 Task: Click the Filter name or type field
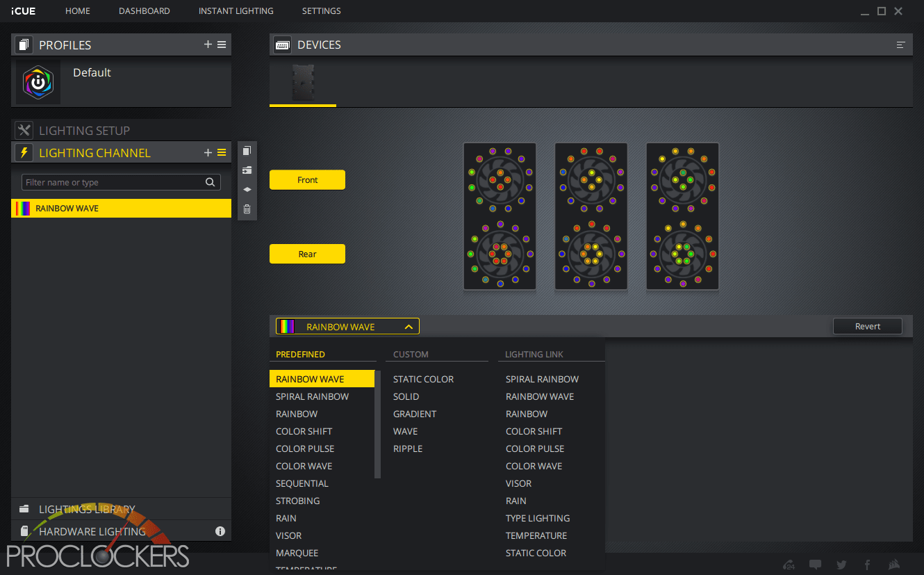tap(121, 182)
